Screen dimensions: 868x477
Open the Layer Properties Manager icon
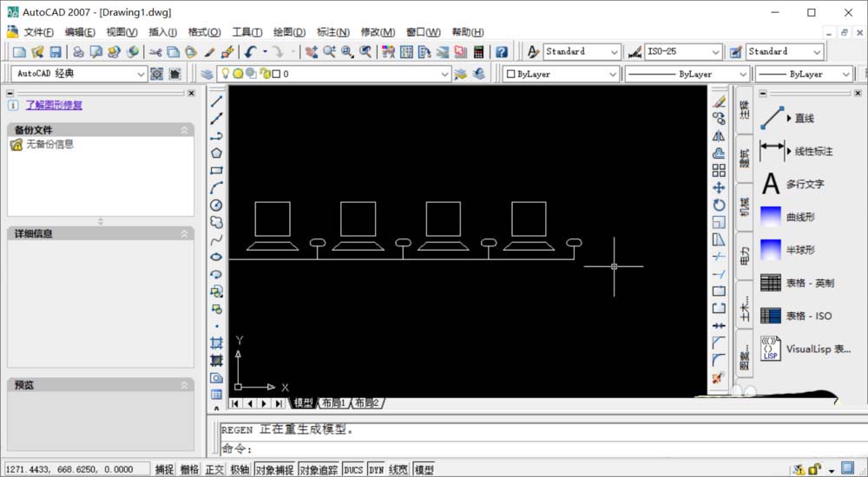207,75
